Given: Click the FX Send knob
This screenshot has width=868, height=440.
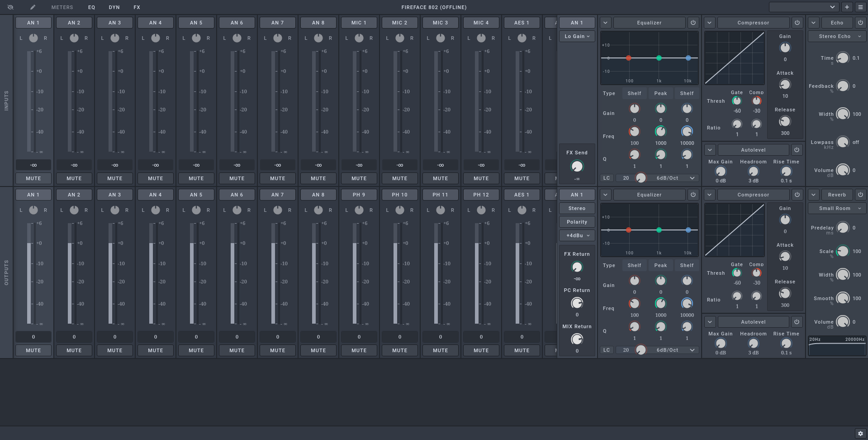Looking at the screenshot, I should pyautogui.click(x=577, y=166).
